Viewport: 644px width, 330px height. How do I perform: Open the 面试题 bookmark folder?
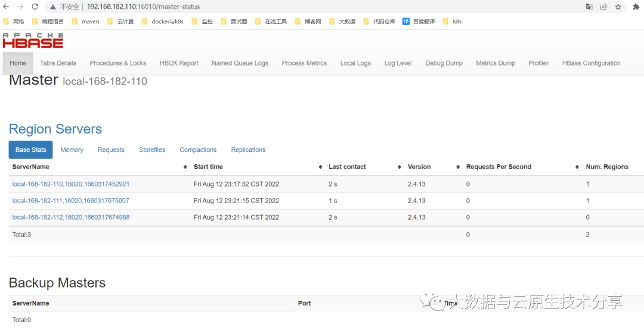(x=234, y=22)
